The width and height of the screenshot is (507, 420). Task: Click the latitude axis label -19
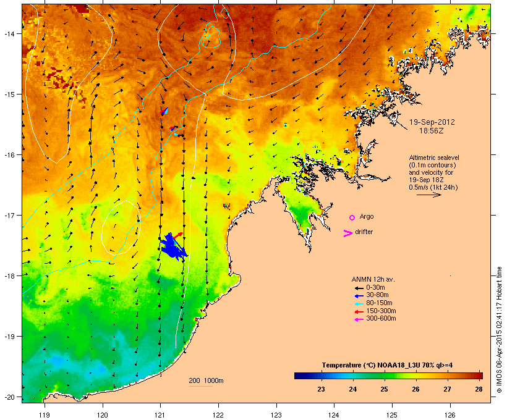pos(9,337)
